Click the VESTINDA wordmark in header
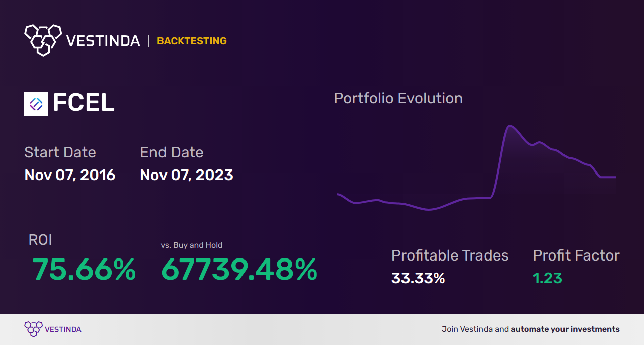 click(104, 41)
